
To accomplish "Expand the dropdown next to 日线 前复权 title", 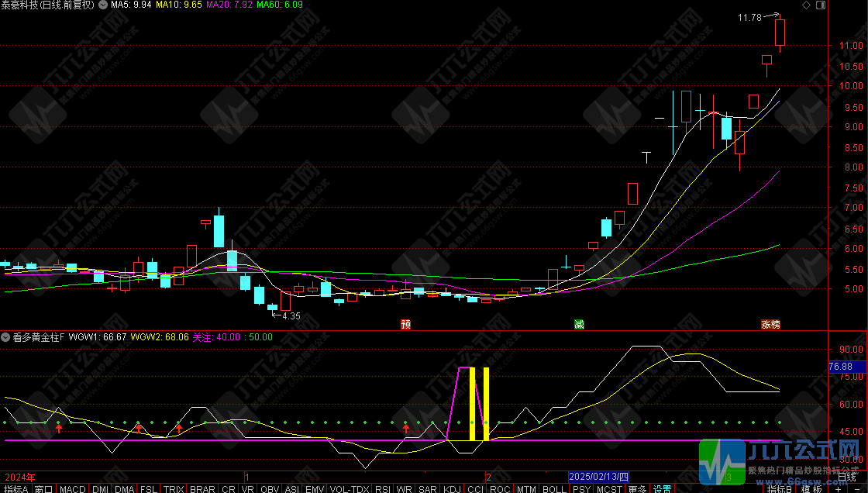I will [x=103, y=5].
